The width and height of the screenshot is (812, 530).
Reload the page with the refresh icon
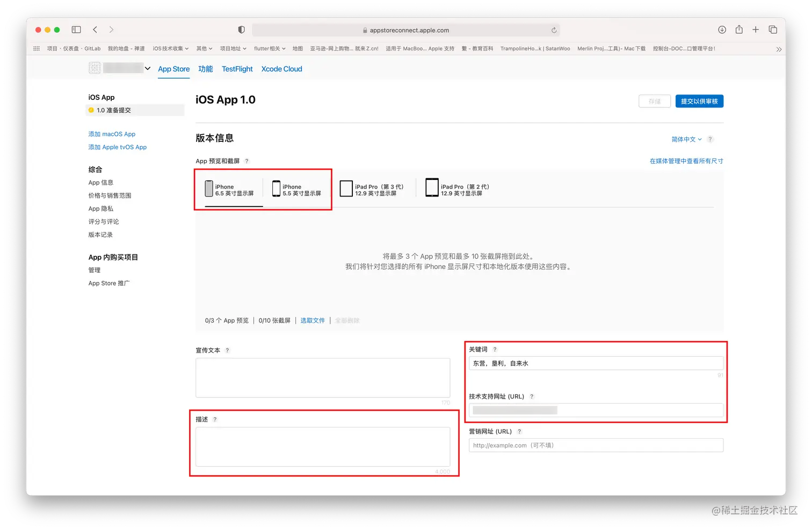tap(554, 30)
